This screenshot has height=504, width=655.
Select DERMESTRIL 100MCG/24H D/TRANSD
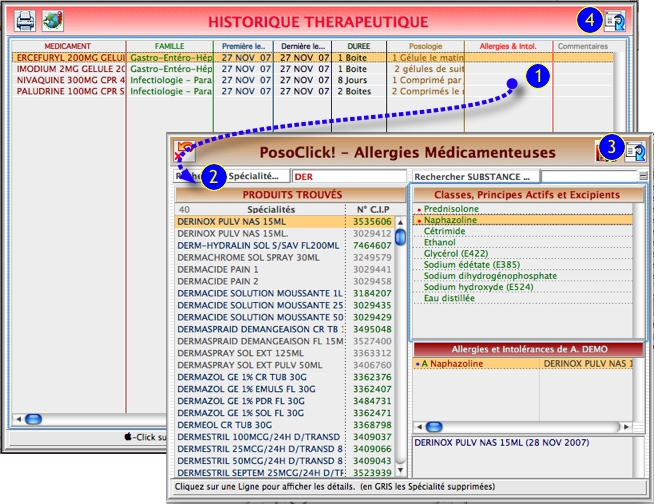point(285,437)
